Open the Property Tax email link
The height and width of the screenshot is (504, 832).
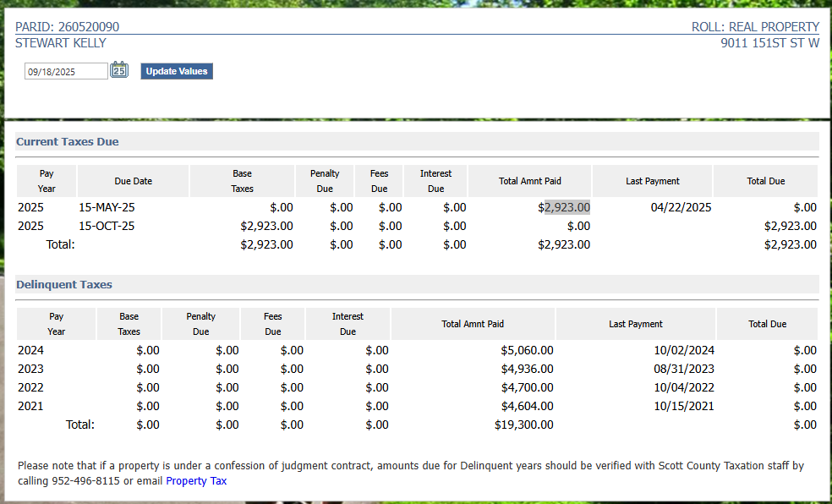(196, 481)
